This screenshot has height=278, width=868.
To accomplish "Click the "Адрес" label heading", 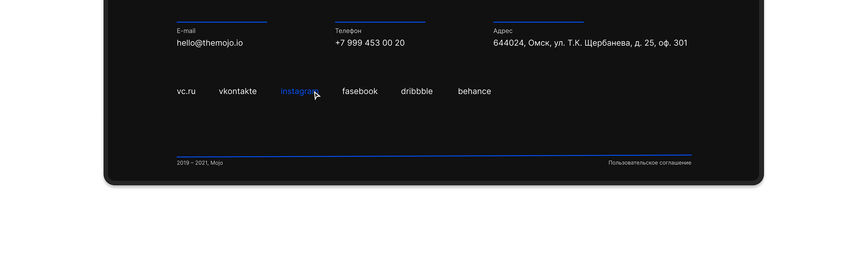I will click(503, 31).
